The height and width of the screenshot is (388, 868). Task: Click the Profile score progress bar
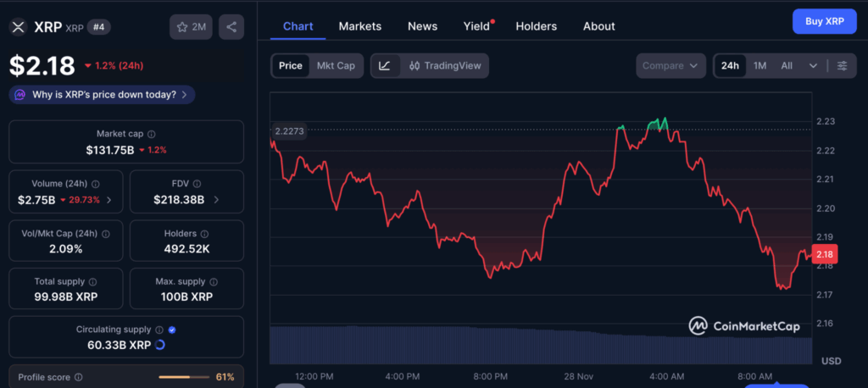click(x=185, y=377)
